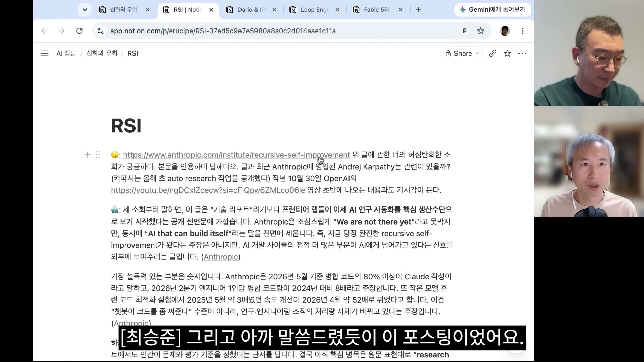Click the face emoji at the question start
Viewport: 644px width, 362px height.
pos(115,155)
